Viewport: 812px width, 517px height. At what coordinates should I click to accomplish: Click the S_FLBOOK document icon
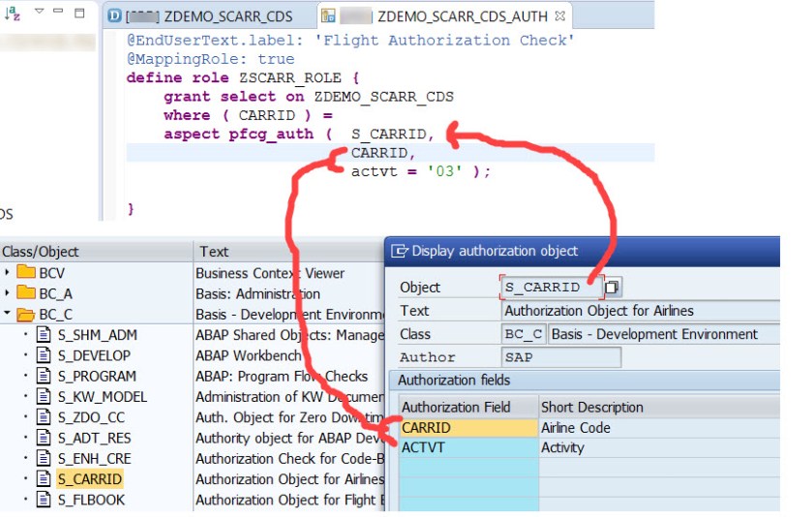(x=43, y=500)
